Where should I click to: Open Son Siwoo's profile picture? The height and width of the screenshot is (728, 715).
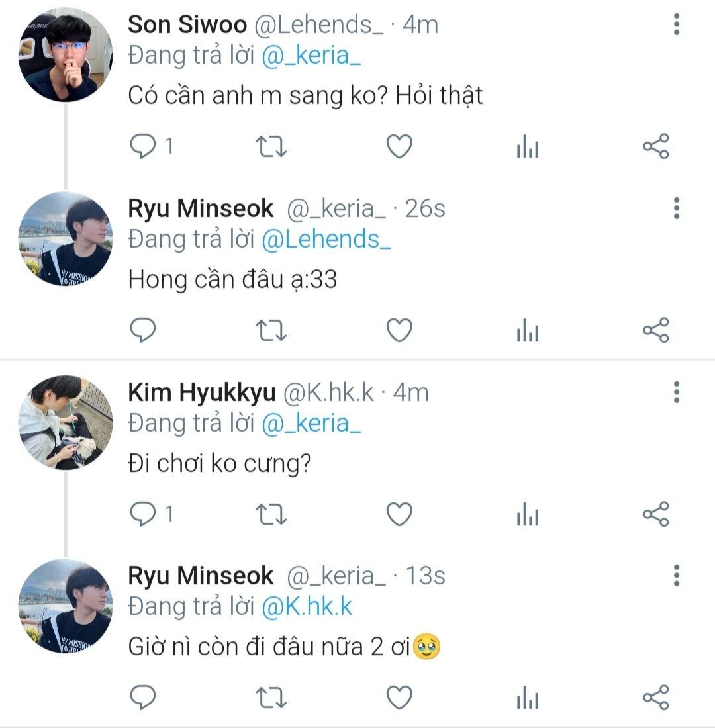tap(66, 55)
